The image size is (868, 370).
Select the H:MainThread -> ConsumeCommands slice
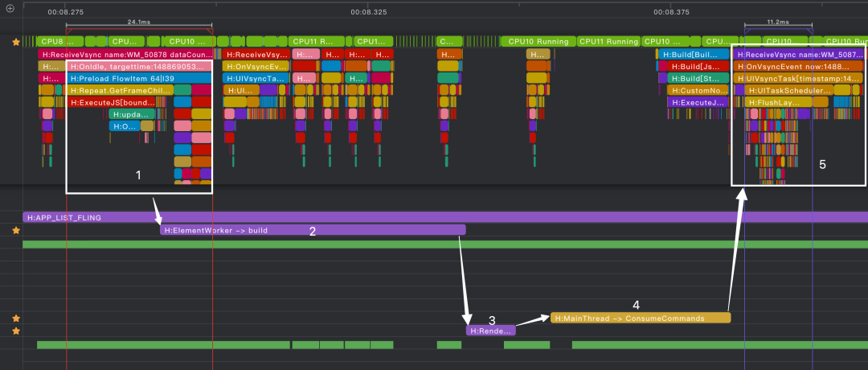pos(641,318)
